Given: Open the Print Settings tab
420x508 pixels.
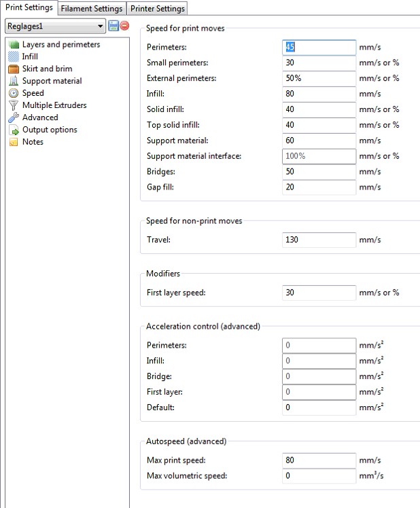Looking at the screenshot, I should click(29, 8).
